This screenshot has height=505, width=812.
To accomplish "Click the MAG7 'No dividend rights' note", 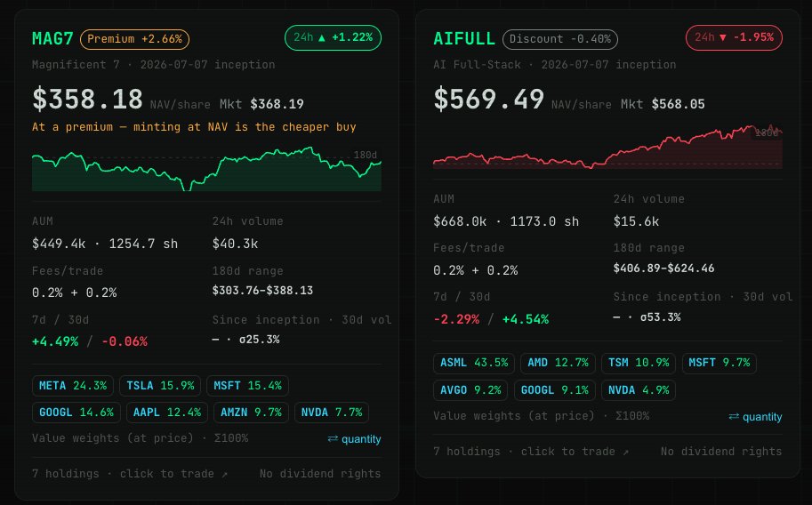I will tap(320, 474).
